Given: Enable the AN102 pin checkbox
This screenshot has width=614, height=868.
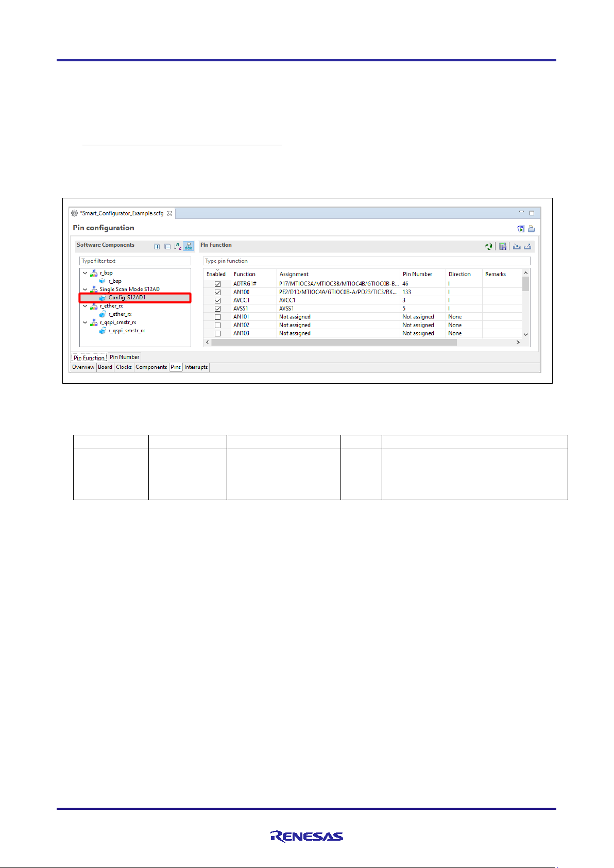Looking at the screenshot, I should pos(217,325).
